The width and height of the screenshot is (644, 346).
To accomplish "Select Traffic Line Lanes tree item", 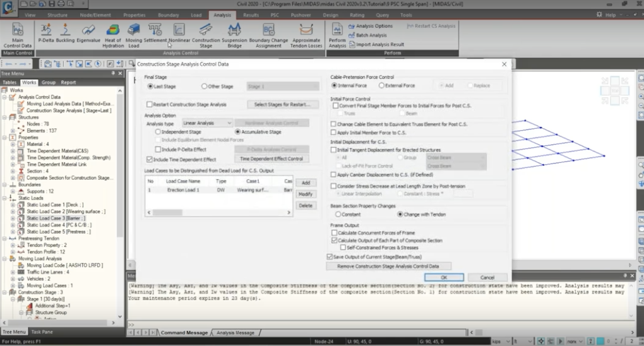I will coord(47,272).
